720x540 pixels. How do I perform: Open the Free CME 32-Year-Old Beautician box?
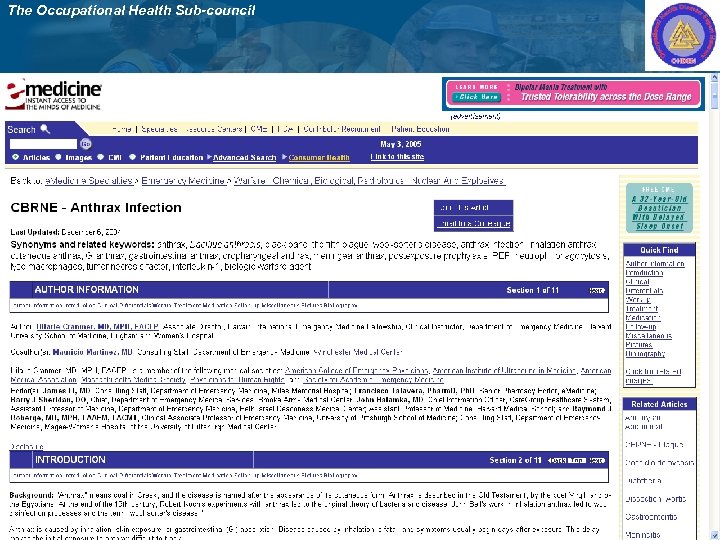pyautogui.click(x=659, y=208)
